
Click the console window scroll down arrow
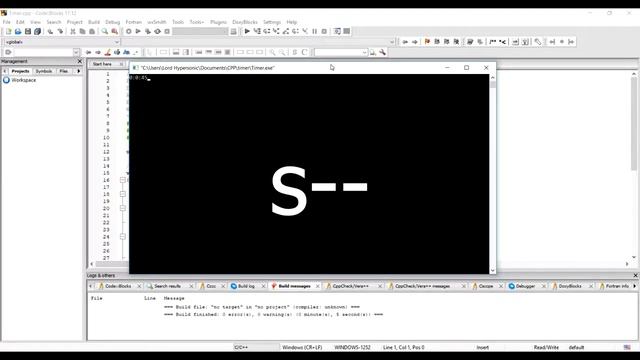pyautogui.click(x=493, y=270)
